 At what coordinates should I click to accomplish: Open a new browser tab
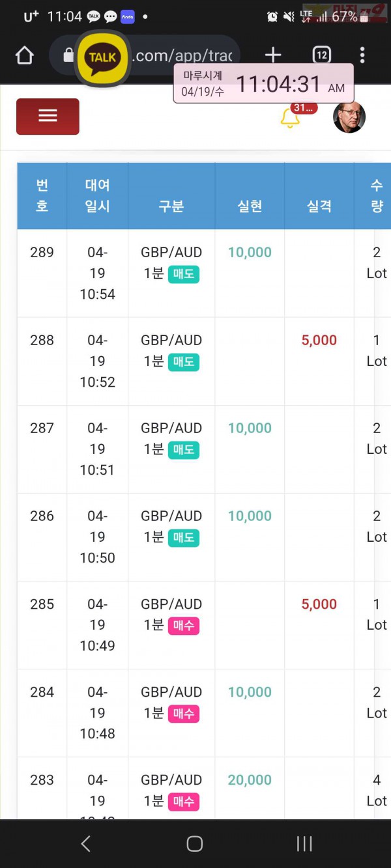click(273, 55)
